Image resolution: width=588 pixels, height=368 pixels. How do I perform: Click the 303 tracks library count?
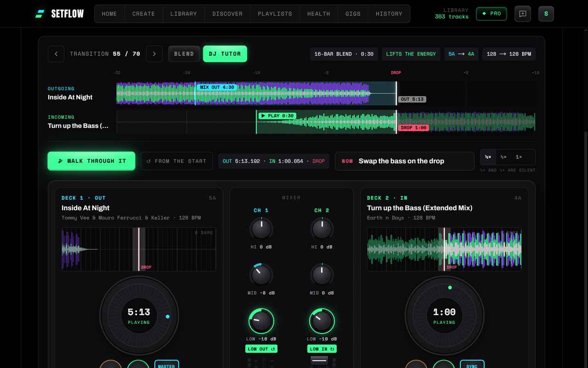452,17
